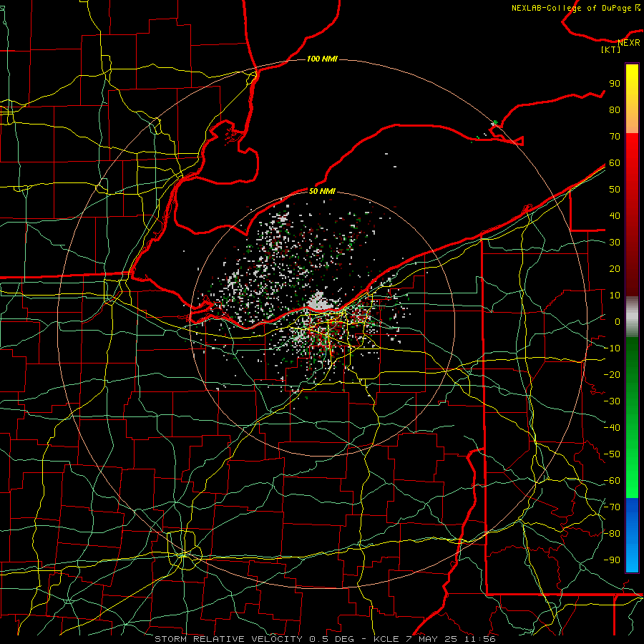Image resolution: width=644 pixels, height=644 pixels.
Task: Select the 100 NMI range ring label
Action: (323, 59)
